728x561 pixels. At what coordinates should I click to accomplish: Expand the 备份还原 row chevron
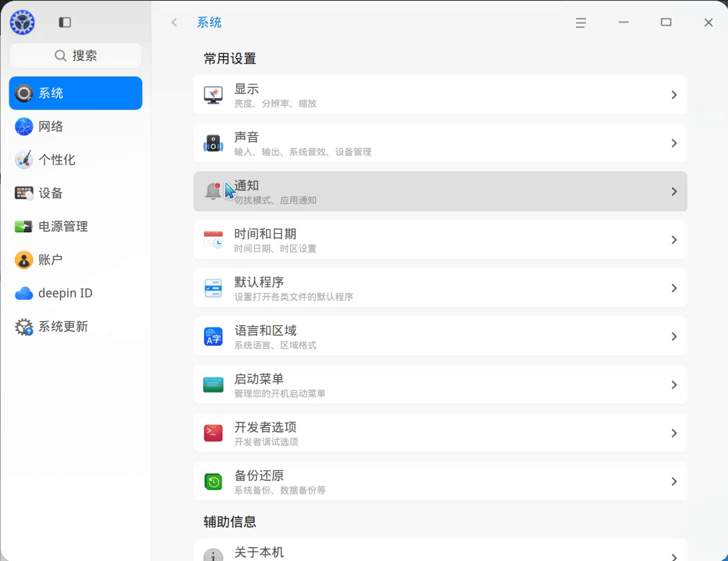(x=674, y=481)
